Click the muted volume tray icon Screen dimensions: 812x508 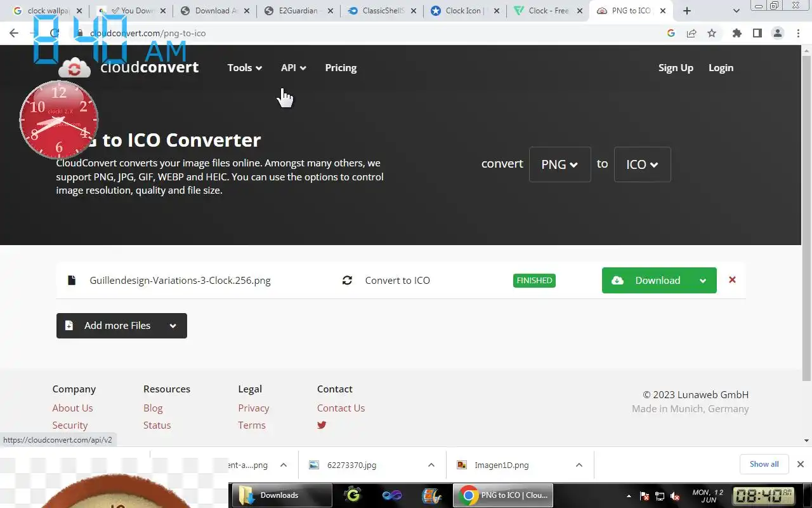675,496
